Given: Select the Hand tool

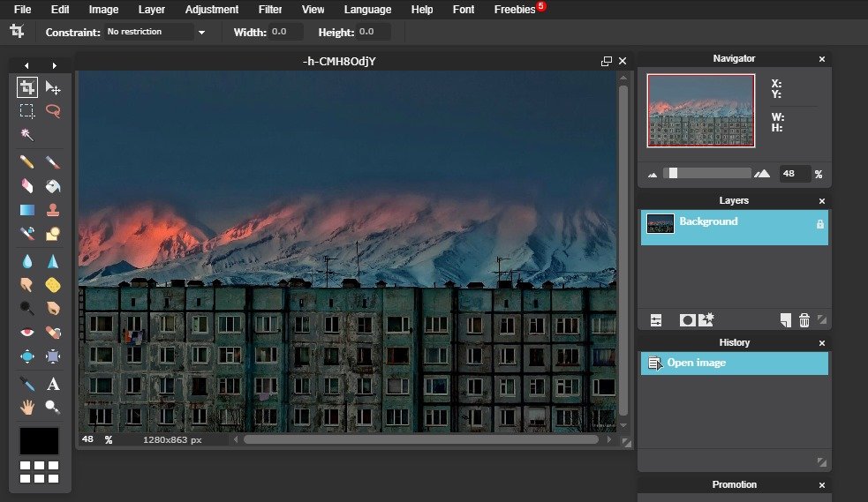Looking at the screenshot, I should (27, 407).
